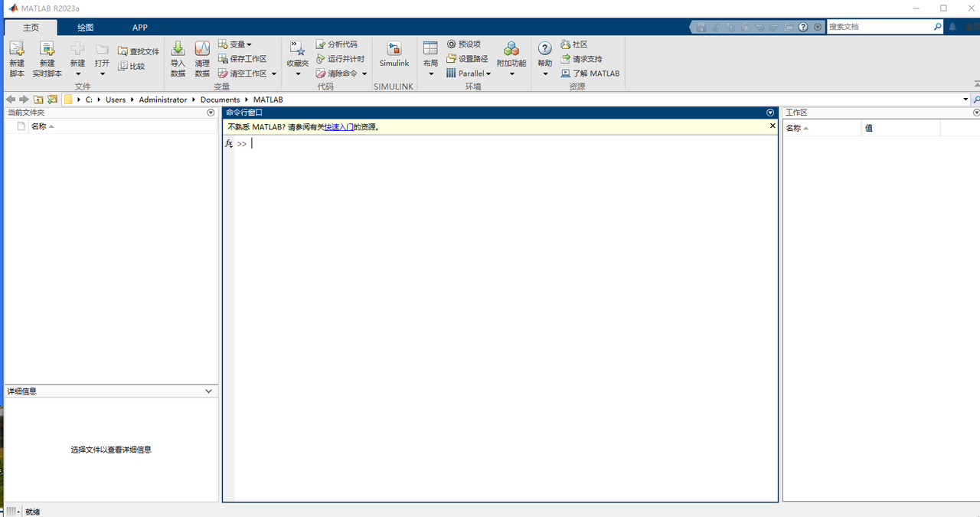The height and width of the screenshot is (517, 980).
Task: Open 社区 (Community)
Action: click(574, 44)
